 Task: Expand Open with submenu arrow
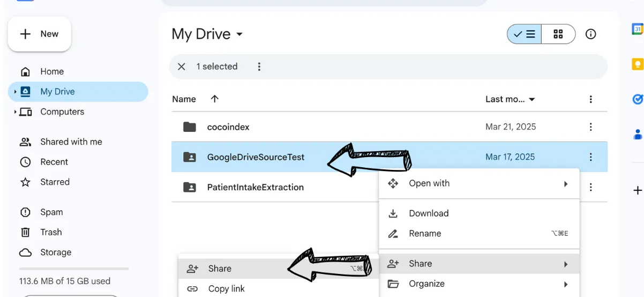tap(566, 184)
